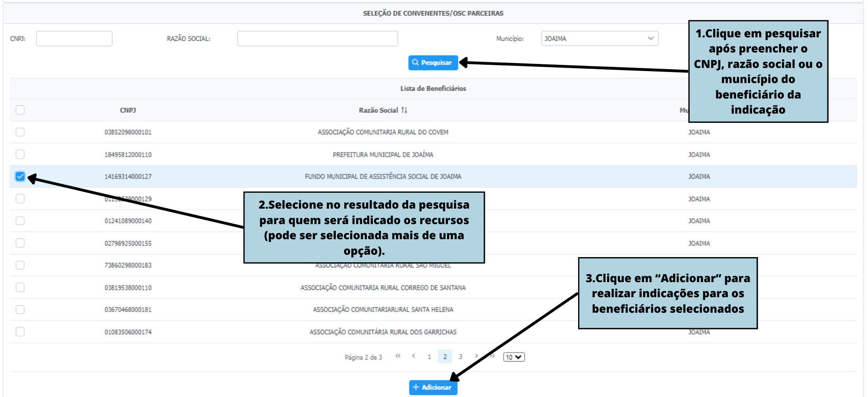This screenshot has width=868, height=397.
Task: Check the row with CNPJ 01241089000140
Action: click(x=20, y=221)
